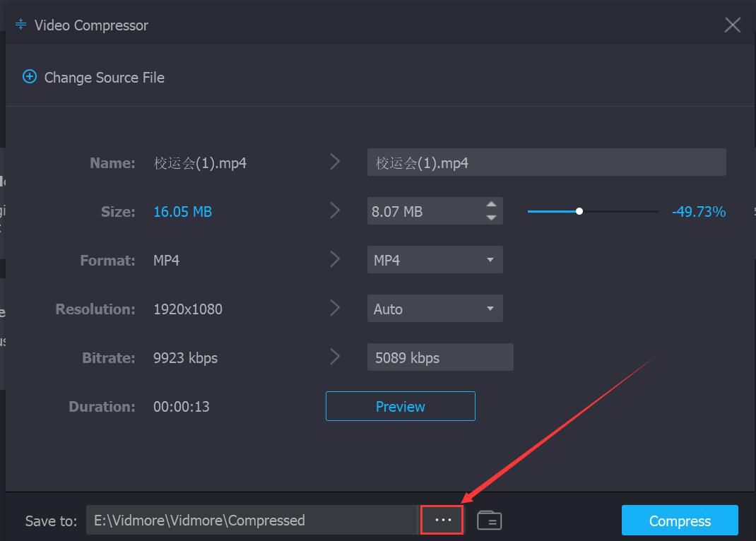The height and width of the screenshot is (541, 756).
Task: Click the arrow icon in the Size row
Action: (335, 211)
